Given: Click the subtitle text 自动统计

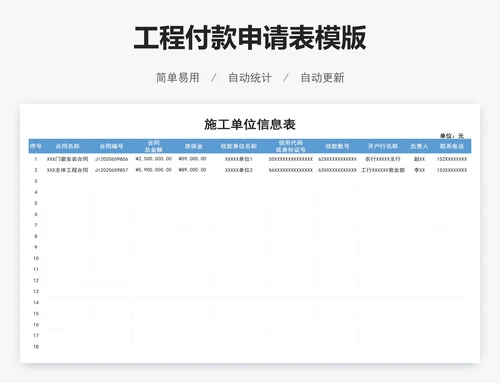Looking at the screenshot, I should [x=250, y=78].
